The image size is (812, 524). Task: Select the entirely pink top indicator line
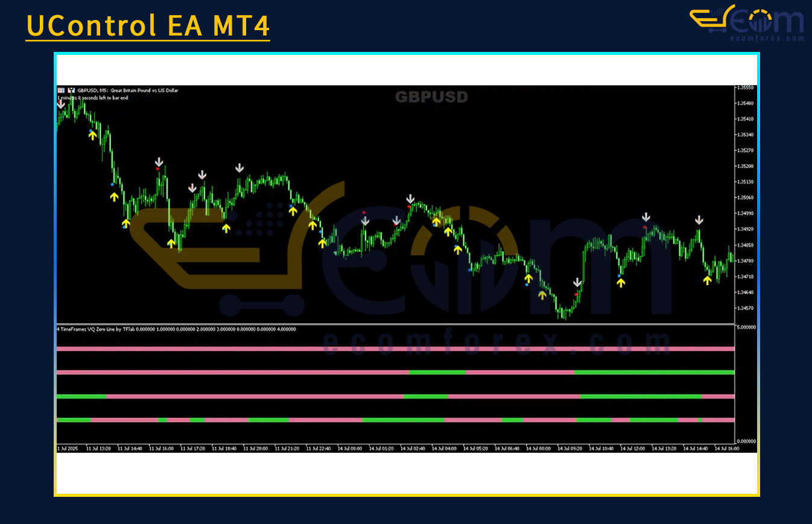(395, 349)
